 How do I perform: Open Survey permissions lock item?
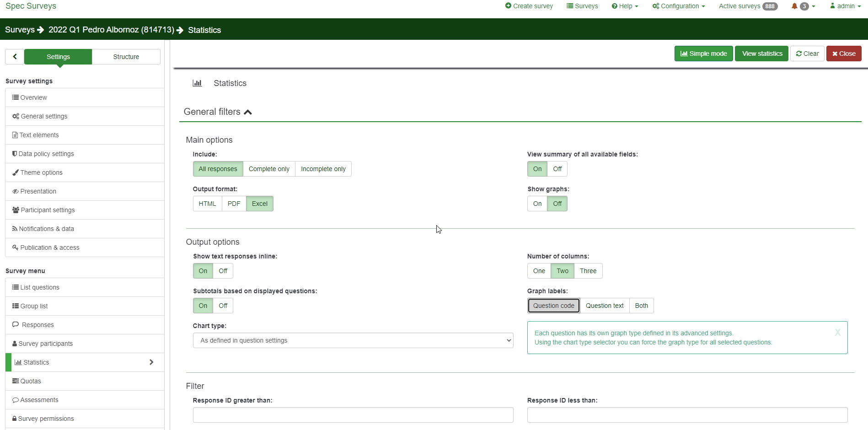tap(46, 419)
